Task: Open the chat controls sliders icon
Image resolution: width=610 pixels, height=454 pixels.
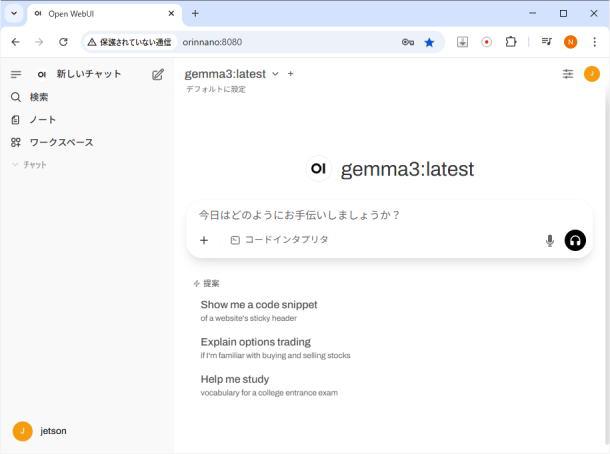Action: point(568,74)
